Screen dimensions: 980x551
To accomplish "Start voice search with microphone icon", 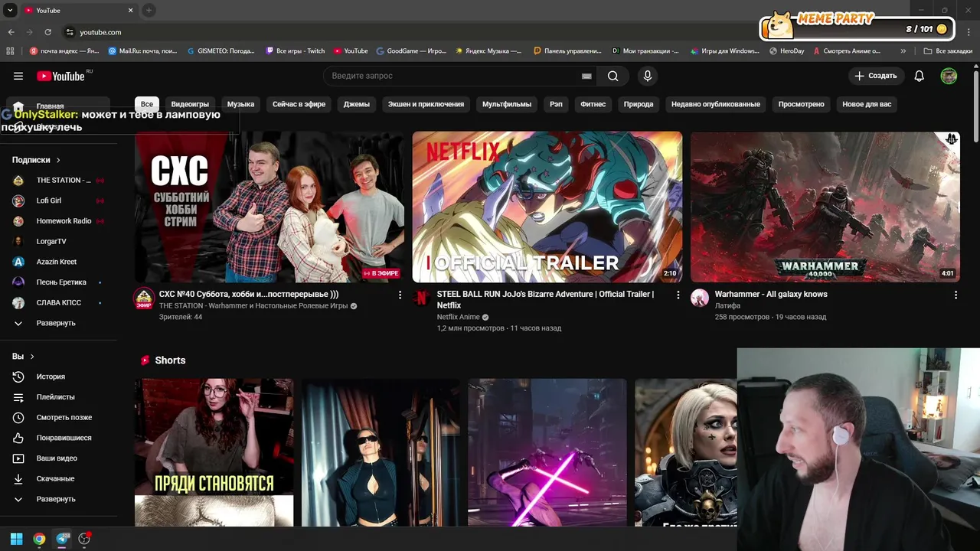I will (x=648, y=76).
